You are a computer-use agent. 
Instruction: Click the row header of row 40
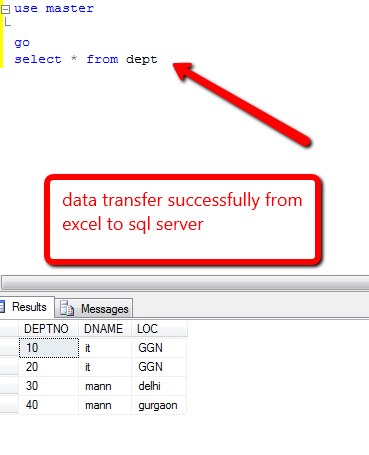(9, 405)
